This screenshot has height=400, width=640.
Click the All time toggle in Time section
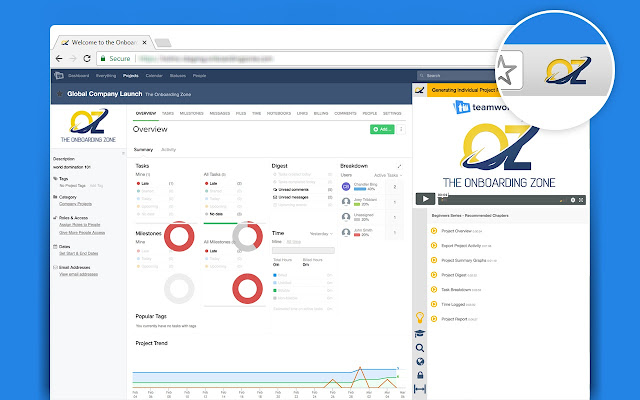(x=293, y=242)
